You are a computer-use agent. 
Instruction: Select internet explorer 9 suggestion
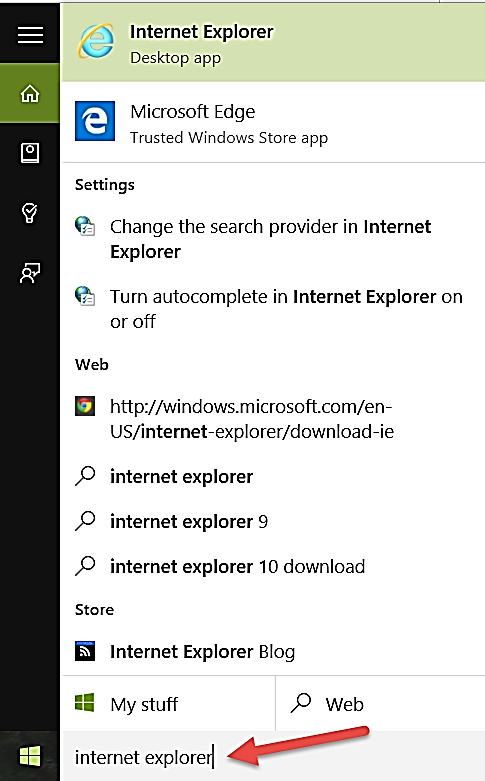coord(272,521)
